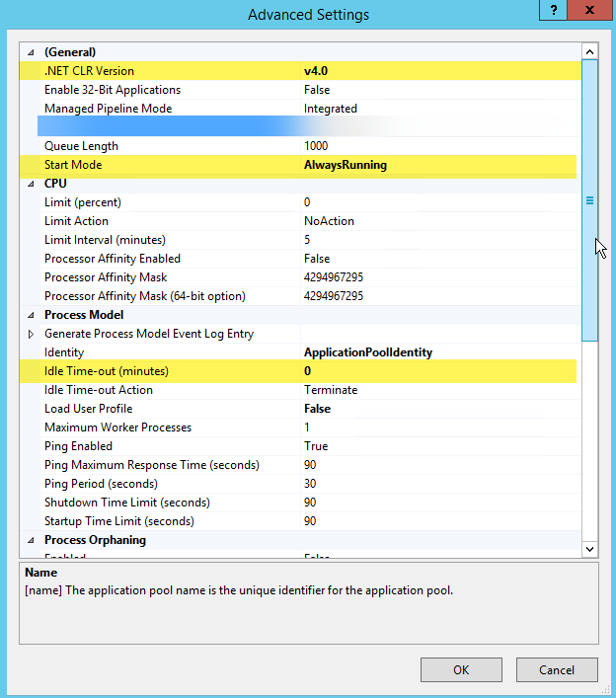Click OK to apply settings
This screenshot has height=698, width=616.
click(461, 670)
